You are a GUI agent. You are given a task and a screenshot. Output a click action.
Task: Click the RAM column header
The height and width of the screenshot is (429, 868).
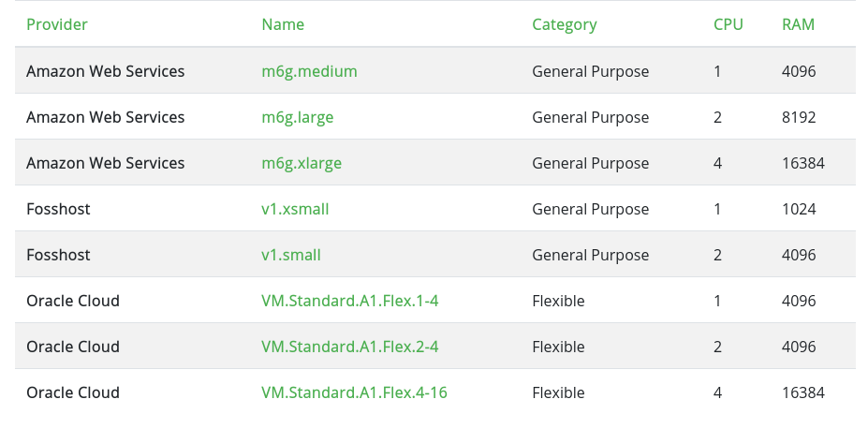coord(798,24)
